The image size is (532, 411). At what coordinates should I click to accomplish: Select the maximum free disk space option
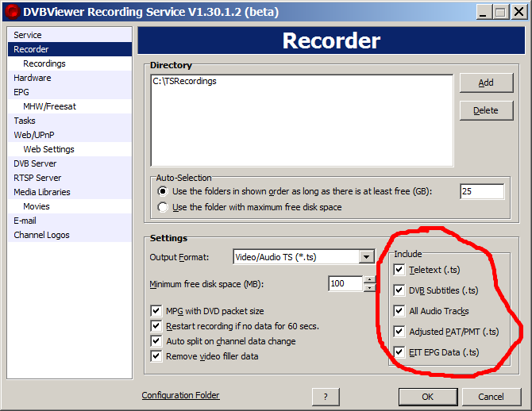(164, 207)
